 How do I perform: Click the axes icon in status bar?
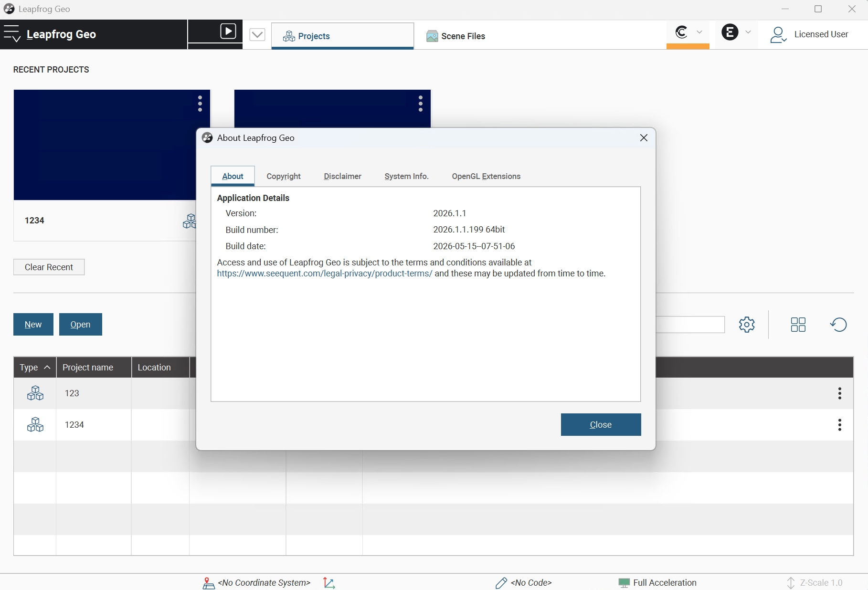pyautogui.click(x=329, y=583)
